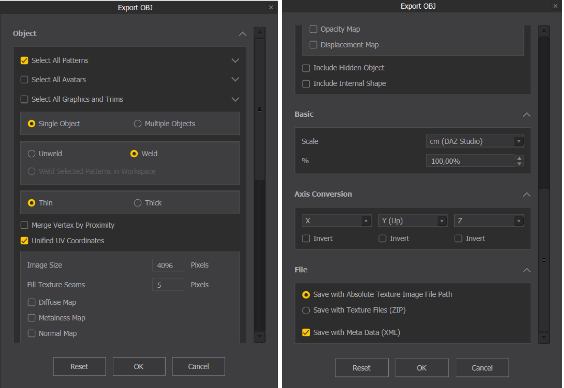The width and height of the screenshot is (564, 388).
Task: Collapse the Basic section
Action: point(526,115)
